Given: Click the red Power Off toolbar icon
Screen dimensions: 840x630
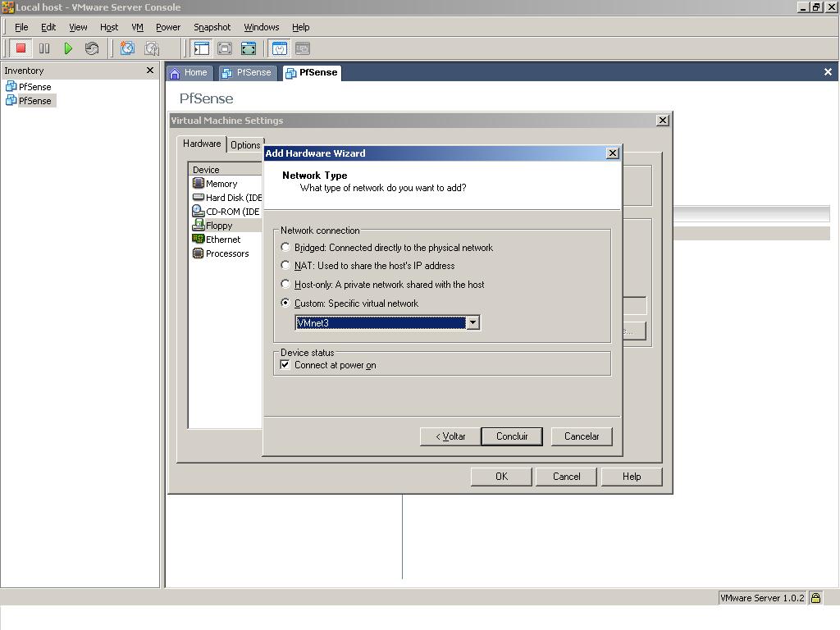Looking at the screenshot, I should (x=21, y=48).
